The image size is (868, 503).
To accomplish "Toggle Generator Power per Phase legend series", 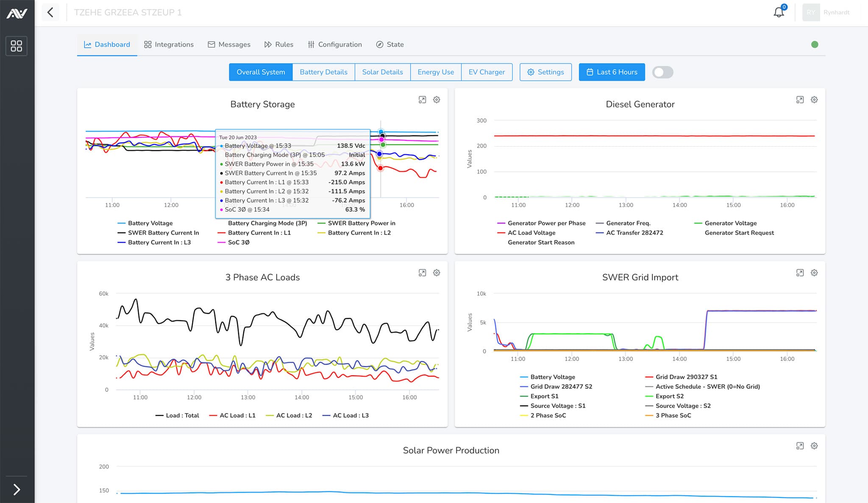I will pyautogui.click(x=541, y=223).
